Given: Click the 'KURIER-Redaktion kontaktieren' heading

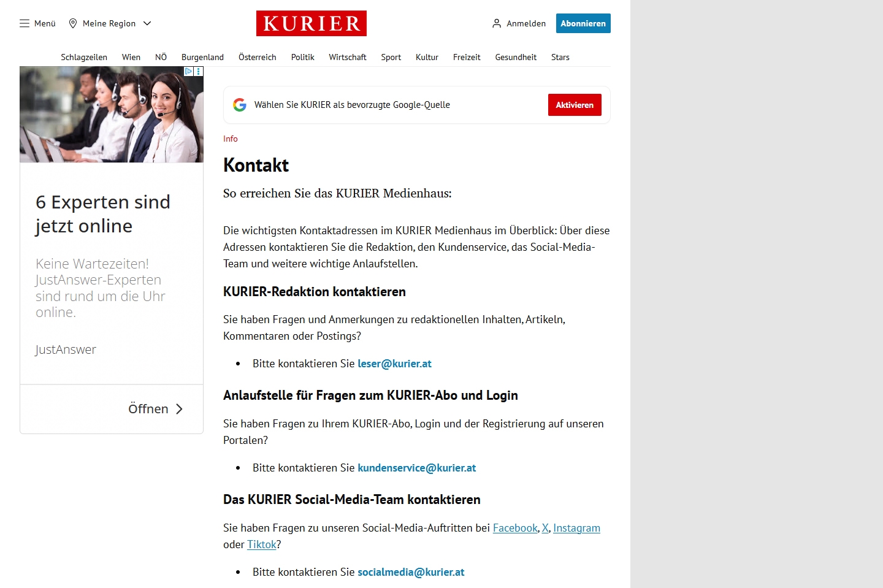Looking at the screenshot, I should [x=315, y=292].
